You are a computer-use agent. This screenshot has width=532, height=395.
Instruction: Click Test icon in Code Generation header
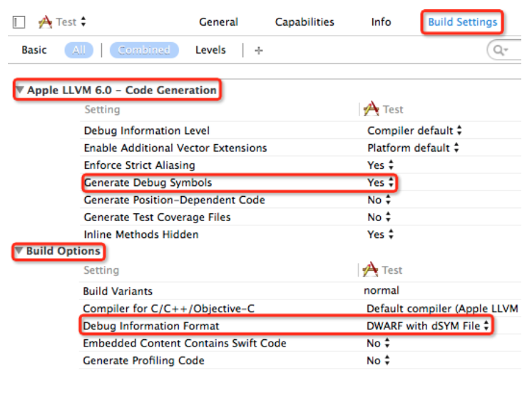point(371,110)
